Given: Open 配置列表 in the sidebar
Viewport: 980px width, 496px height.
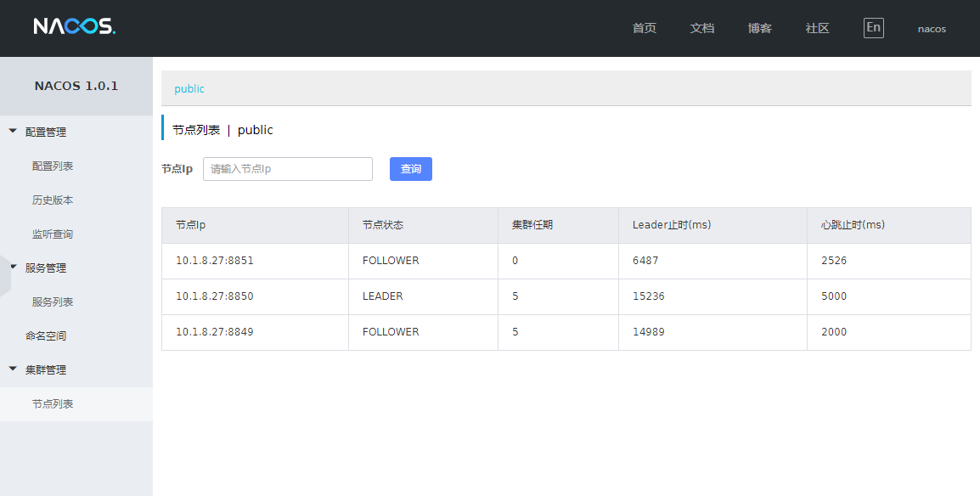Looking at the screenshot, I should tap(53, 166).
